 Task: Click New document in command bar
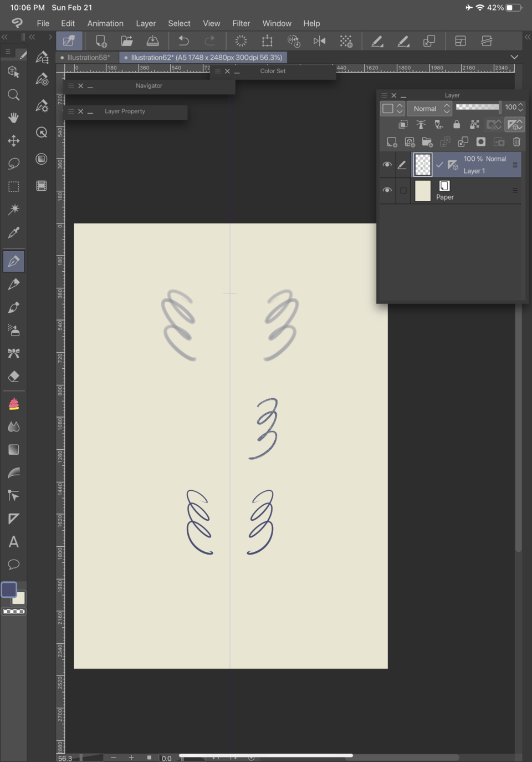click(101, 41)
